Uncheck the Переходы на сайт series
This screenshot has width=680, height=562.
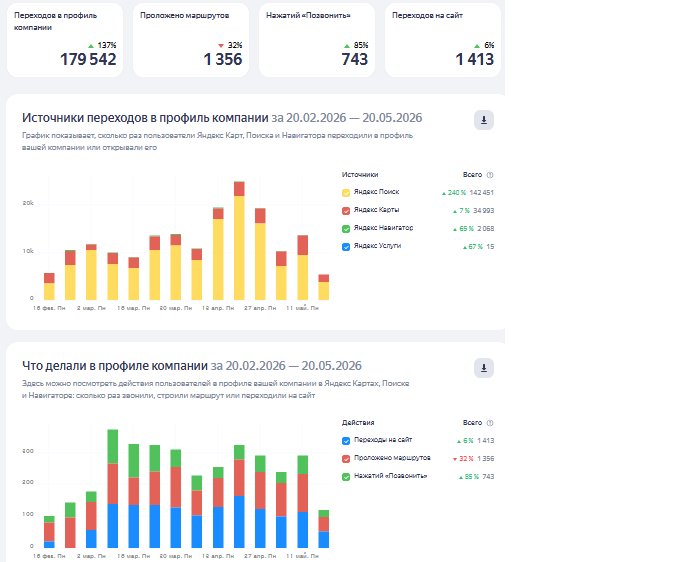point(346,441)
